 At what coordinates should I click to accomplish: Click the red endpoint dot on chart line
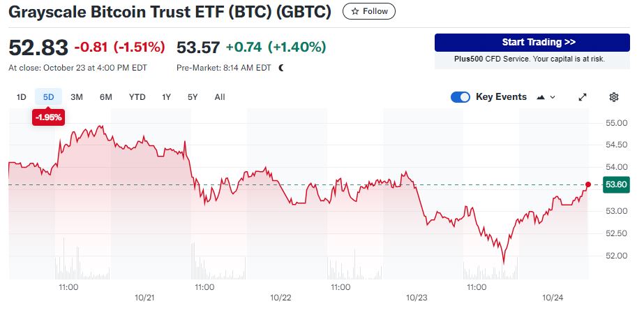pos(588,184)
